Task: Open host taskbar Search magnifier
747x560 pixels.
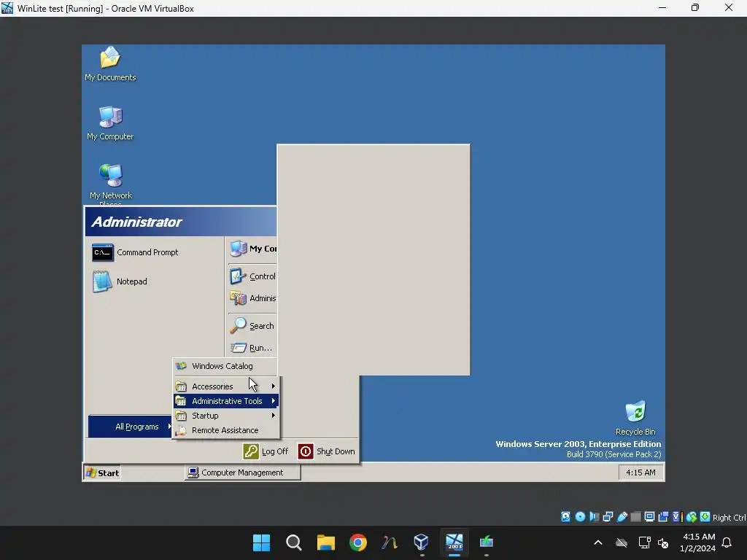Action: 293,542
